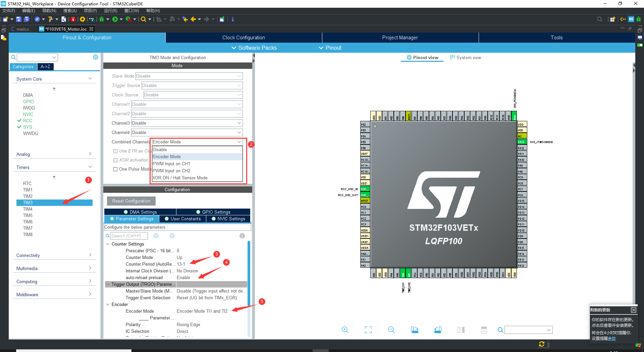
Task: Check the XOR activation checkbox
Action: 115,160
